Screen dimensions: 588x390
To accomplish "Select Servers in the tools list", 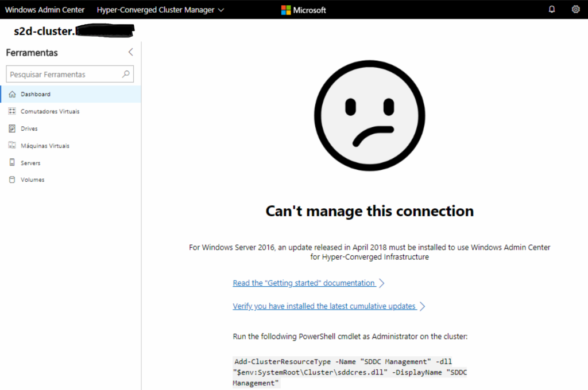I will point(32,162).
